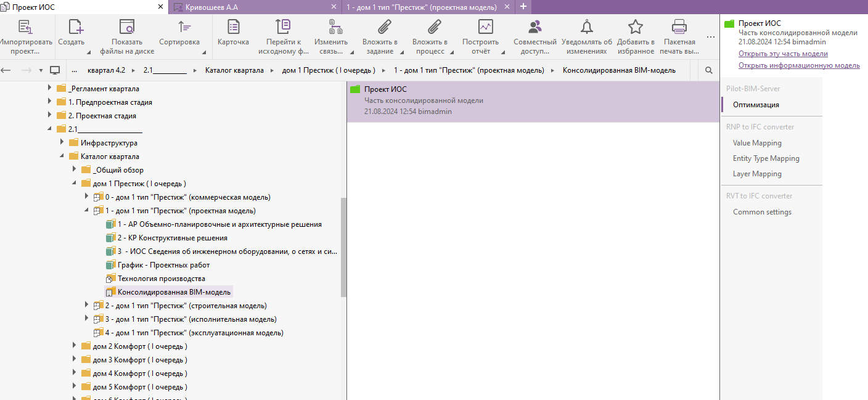Click the tree panel vertical scrollbar
Viewport: 868px width, 400px height.
coord(343,247)
